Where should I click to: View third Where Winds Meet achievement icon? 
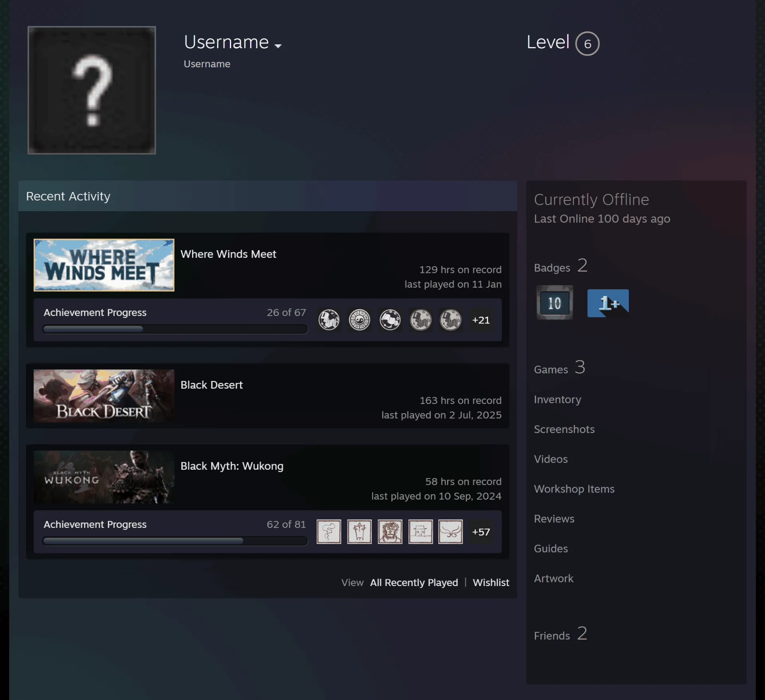tap(390, 320)
